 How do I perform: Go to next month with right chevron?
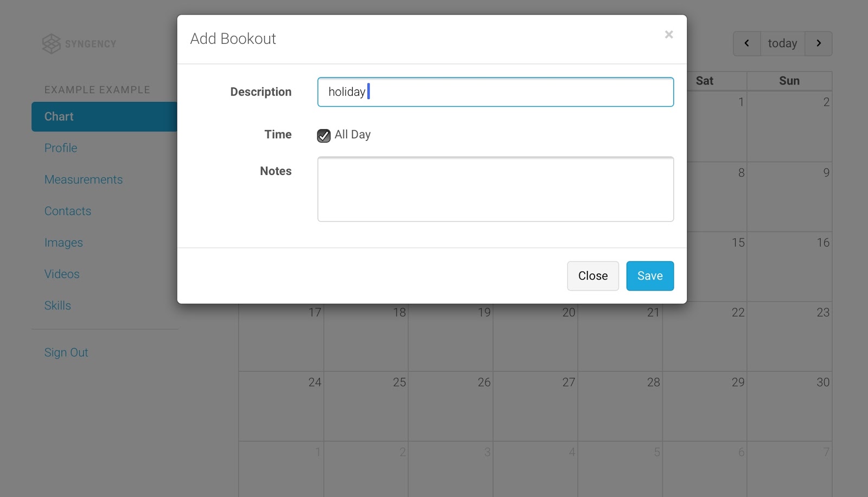(x=819, y=43)
